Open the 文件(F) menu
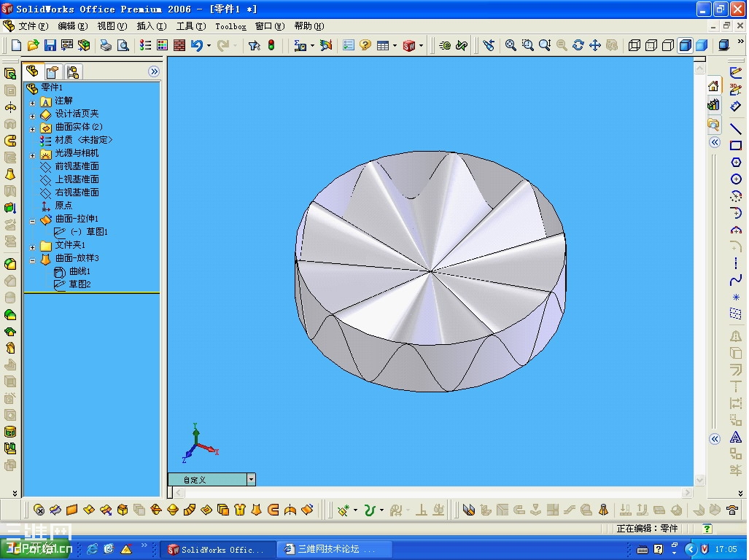Screen dimensions: 749x560 point(33,26)
